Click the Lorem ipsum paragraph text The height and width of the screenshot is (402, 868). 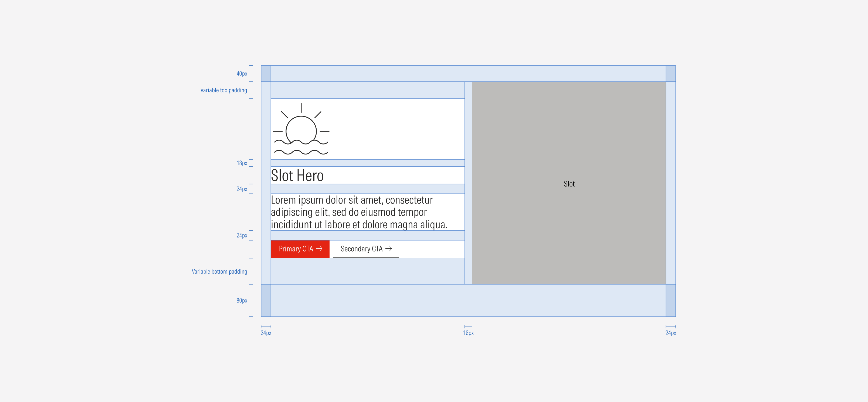[x=359, y=212]
